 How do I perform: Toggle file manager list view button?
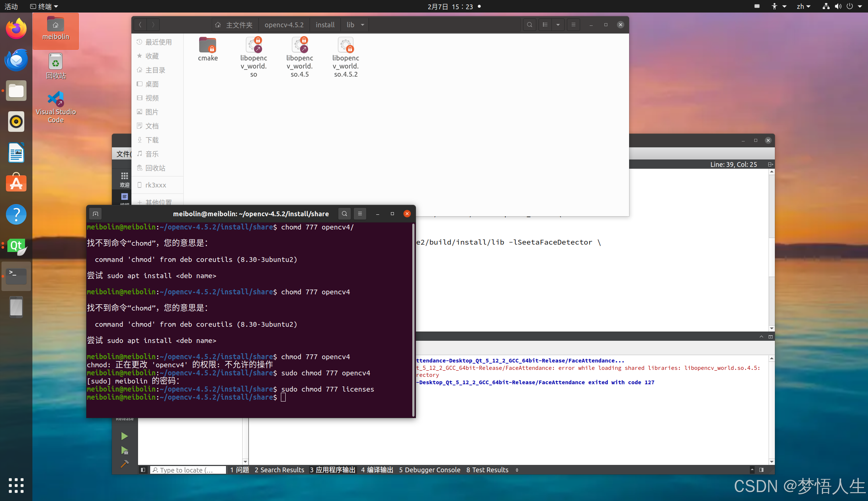coord(545,25)
